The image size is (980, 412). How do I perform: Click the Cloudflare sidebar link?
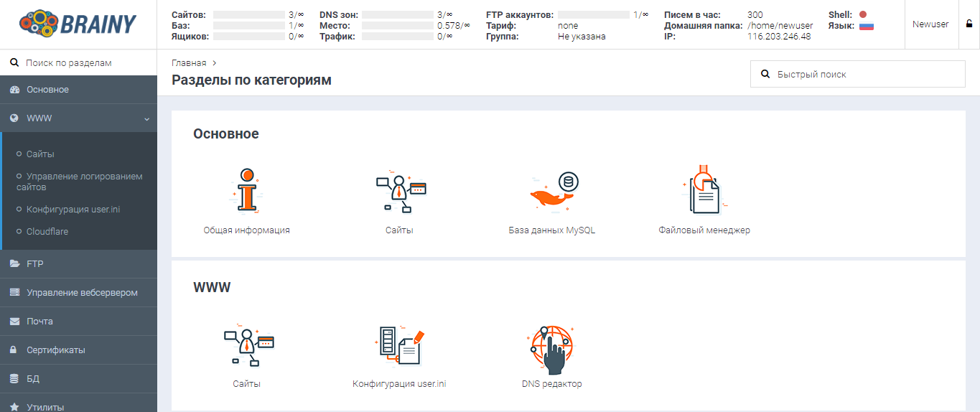pyautogui.click(x=47, y=232)
